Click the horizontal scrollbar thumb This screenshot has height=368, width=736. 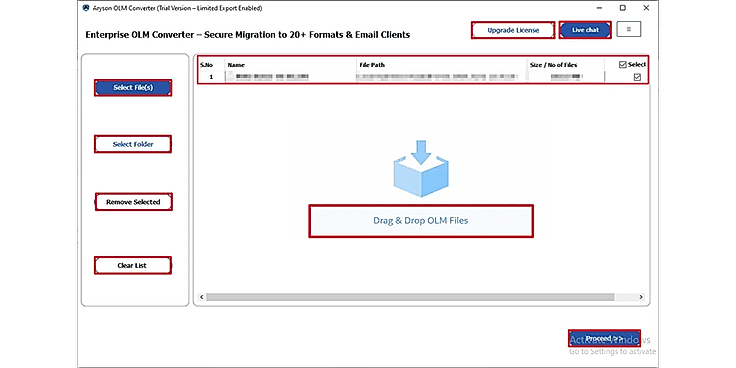(410, 297)
